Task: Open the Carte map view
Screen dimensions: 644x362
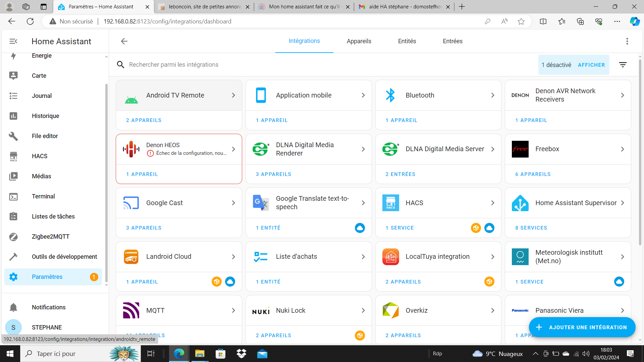Action: pyautogui.click(x=53, y=76)
